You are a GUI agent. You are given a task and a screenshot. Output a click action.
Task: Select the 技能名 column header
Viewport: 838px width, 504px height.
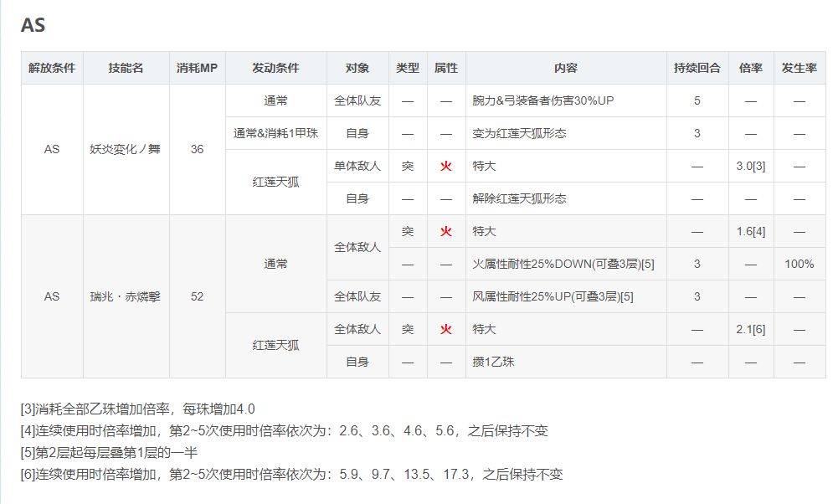coord(126,68)
